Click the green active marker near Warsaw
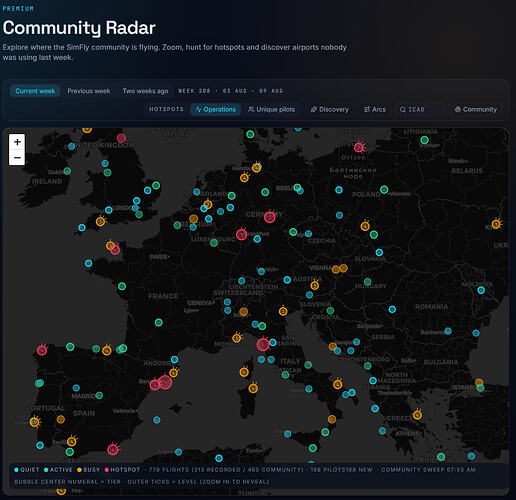Screen dimensions: 516x500 pos(384,190)
